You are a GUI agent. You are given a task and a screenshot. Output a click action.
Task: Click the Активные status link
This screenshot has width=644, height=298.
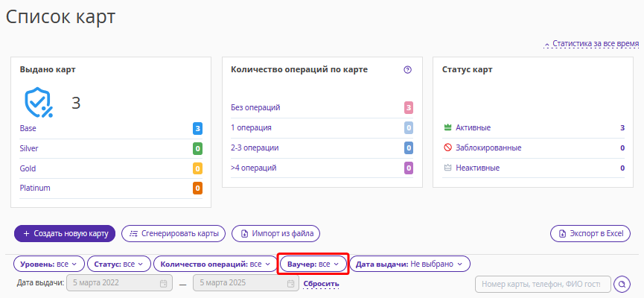coord(474,128)
